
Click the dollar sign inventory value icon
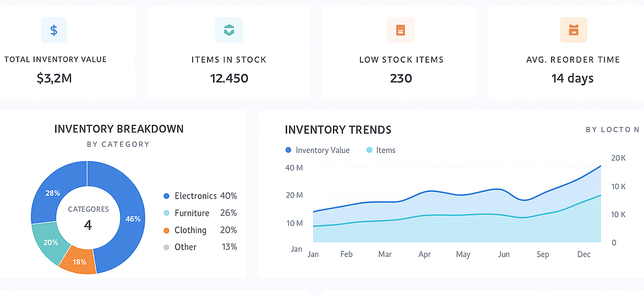[54, 30]
